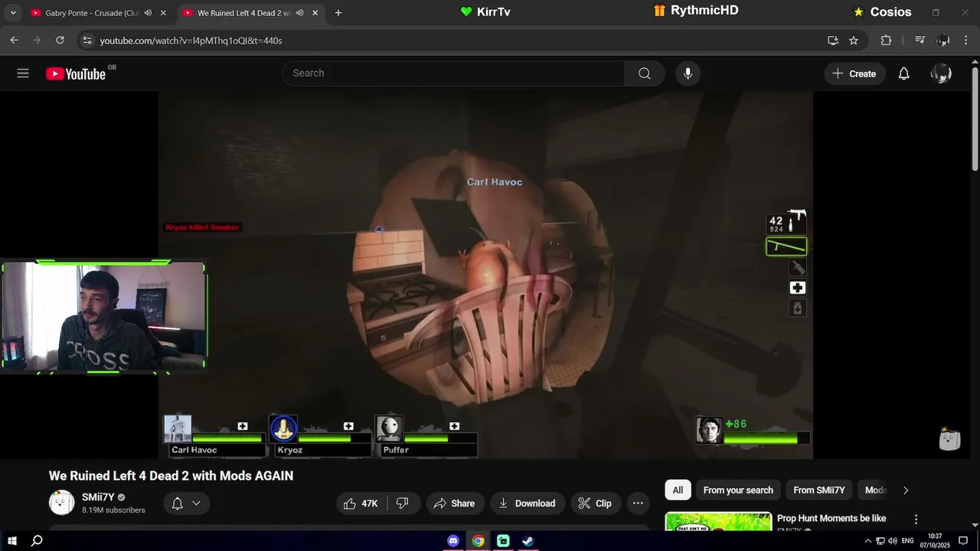The image size is (980, 551).
Task: Show more filter chips arrow
Action: tap(906, 490)
